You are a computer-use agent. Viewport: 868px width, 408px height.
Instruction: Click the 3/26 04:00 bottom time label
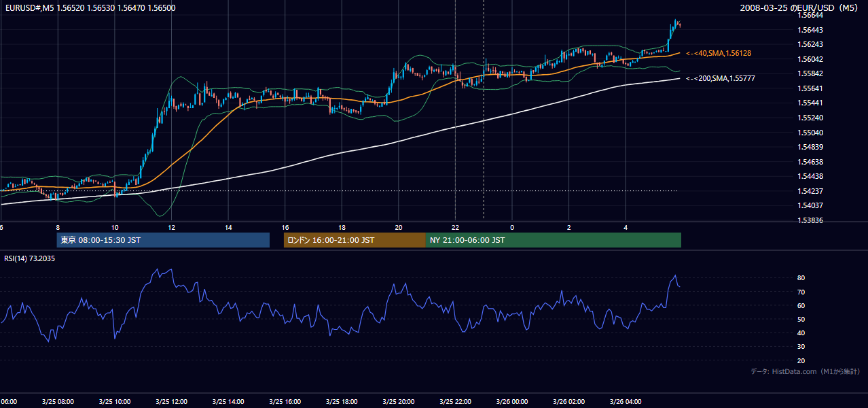click(626, 401)
